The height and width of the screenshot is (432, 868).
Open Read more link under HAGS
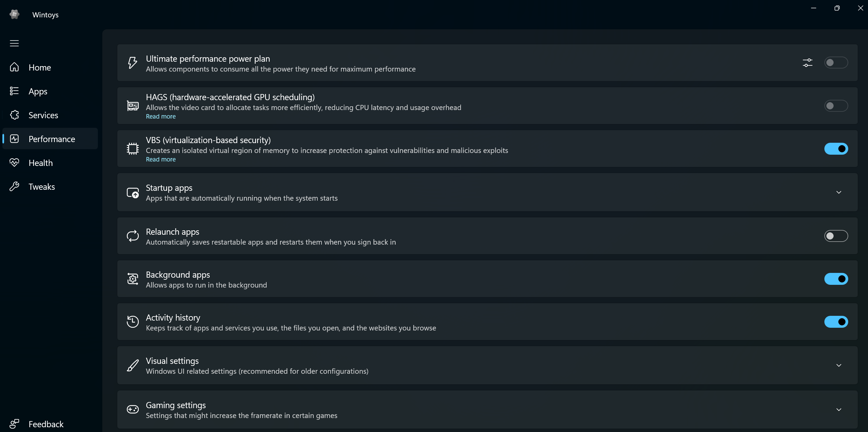(161, 117)
